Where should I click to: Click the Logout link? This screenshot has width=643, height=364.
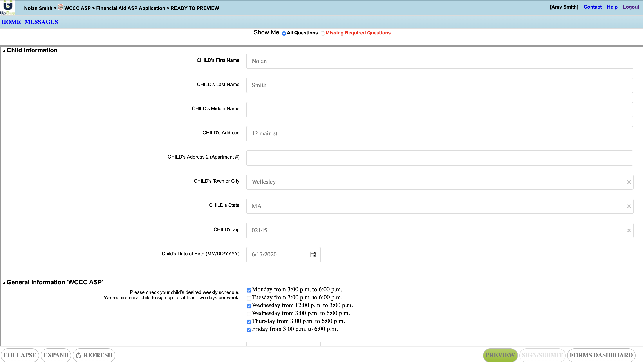coord(631,7)
